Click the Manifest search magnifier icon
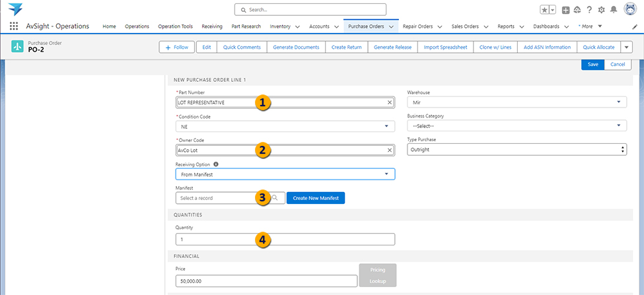Image resolution: width=644 pixels, height=295 pixels. pos(275,198)
